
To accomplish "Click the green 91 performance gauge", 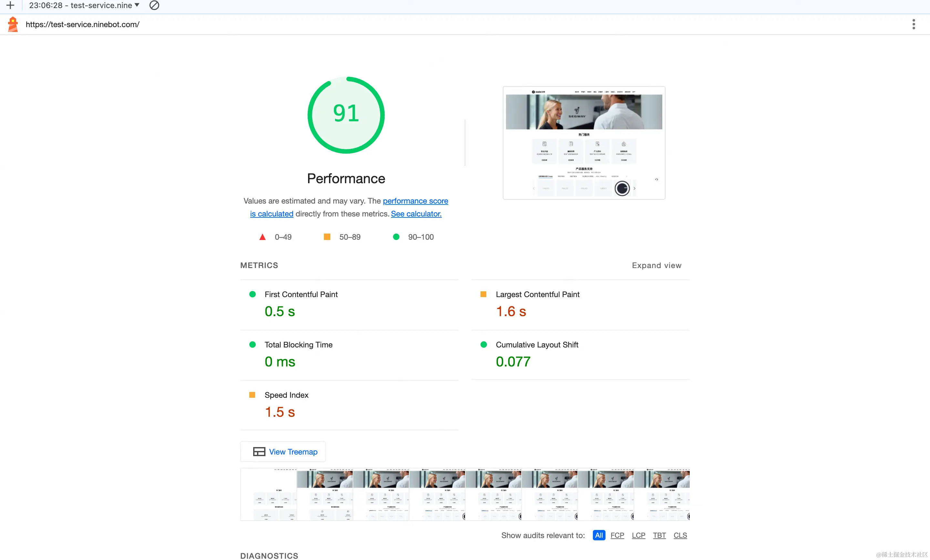I will 346,115.
